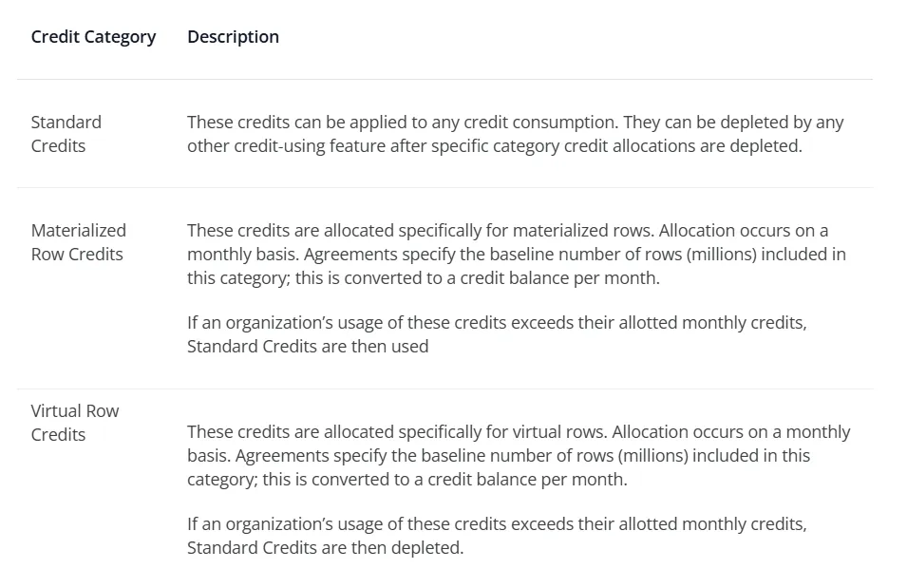907x588 pixels.
Task: Select the Standard Credits row label
Action: coord(66,134)
